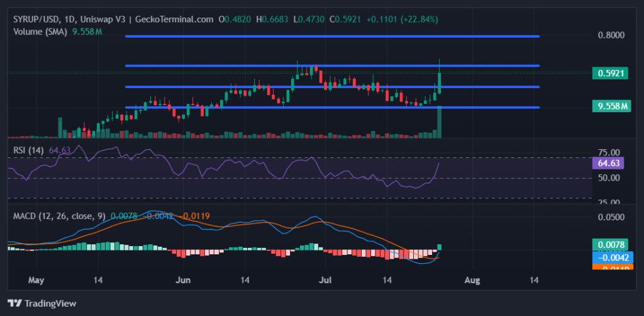Image resolution: width=644 pixels, height=316 pixels.
Task: Click the blue -0.0042 MACD value tag
Action: pyautogui.click(x=612, y=257)
